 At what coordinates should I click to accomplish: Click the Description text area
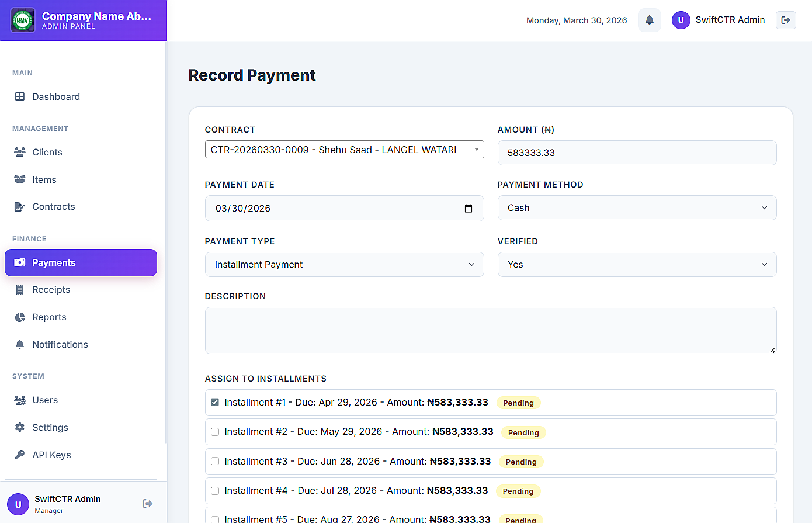(x=491, y=330)
